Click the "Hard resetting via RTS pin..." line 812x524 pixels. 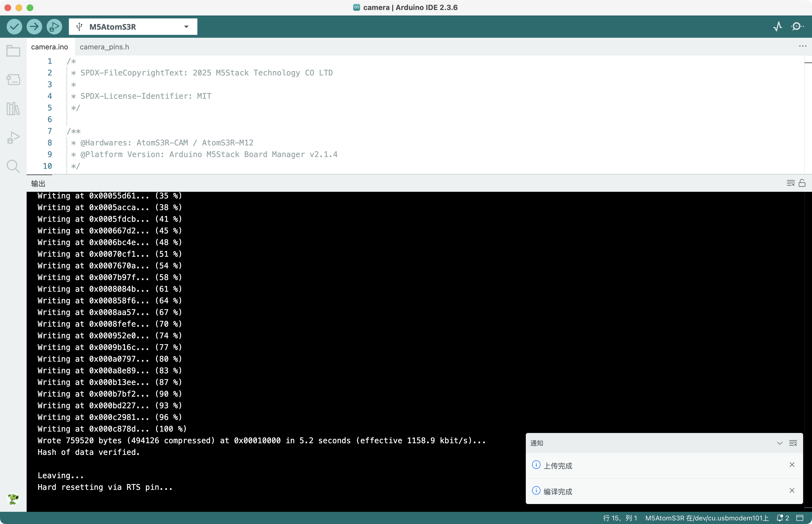click(105, 487)
